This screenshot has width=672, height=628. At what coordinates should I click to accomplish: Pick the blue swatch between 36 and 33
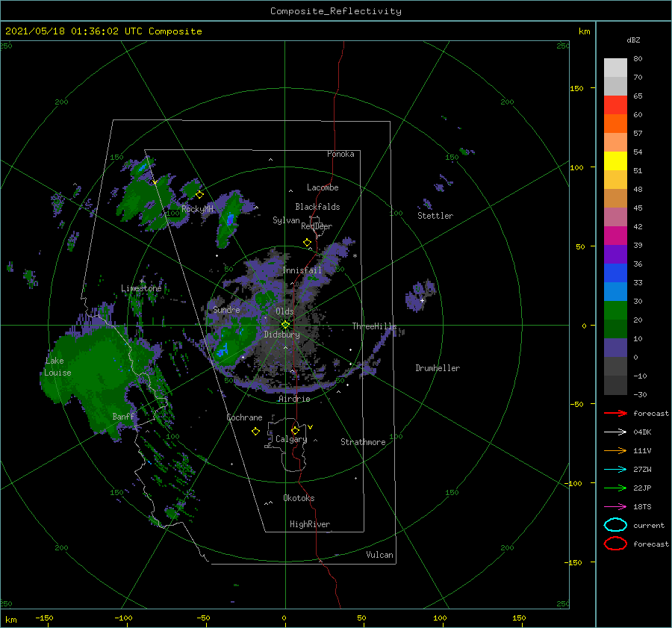(x=615, y=273)
